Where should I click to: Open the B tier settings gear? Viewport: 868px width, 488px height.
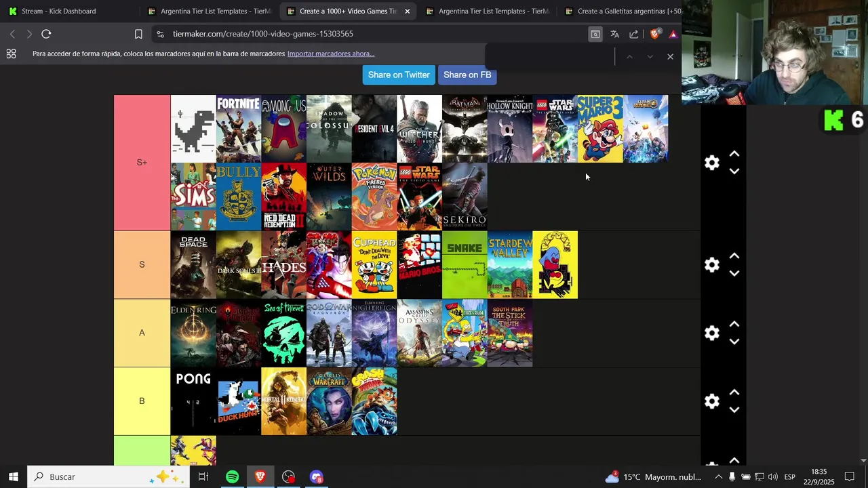(x=711, y=401)
